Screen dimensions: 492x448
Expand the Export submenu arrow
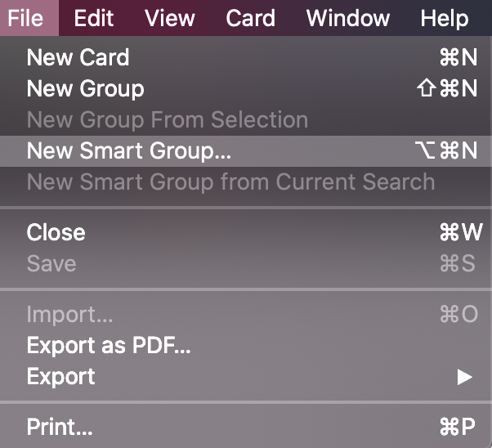465,377
